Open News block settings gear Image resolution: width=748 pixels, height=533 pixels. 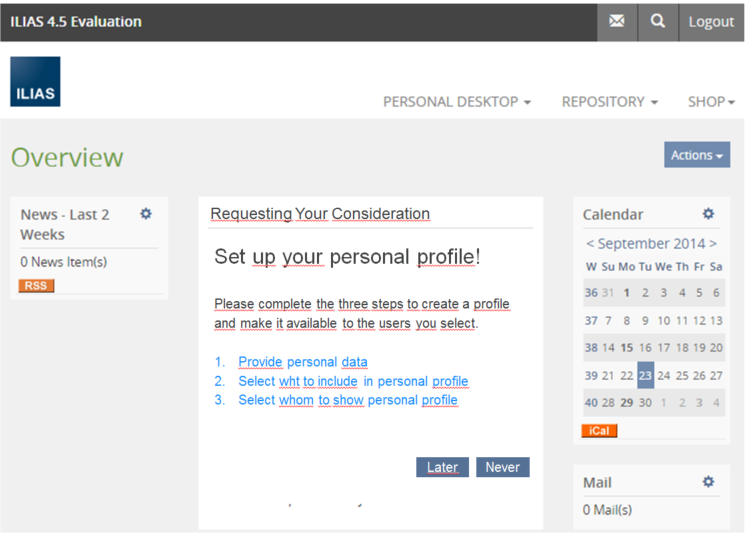[x=146, y=214]
